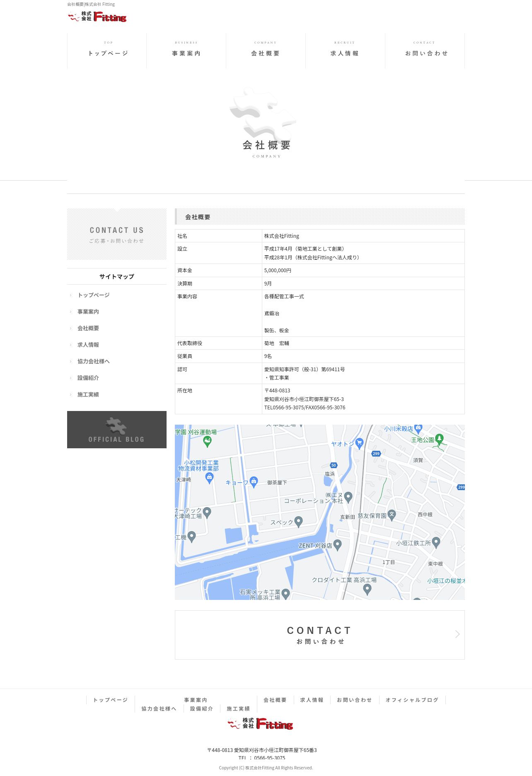
Task: Click the 石実メッキ工業所 map pin
Action: [285, 595]
